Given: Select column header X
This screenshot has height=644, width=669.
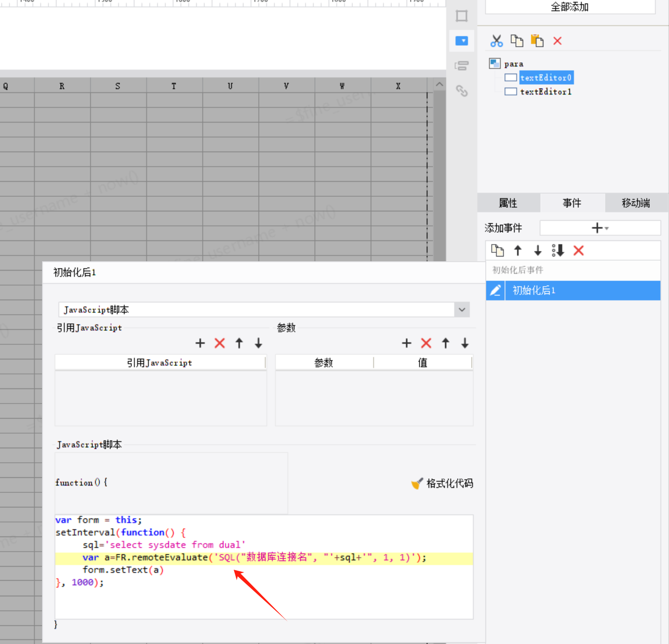Looking at the screenshot, I should coord(399,86).
